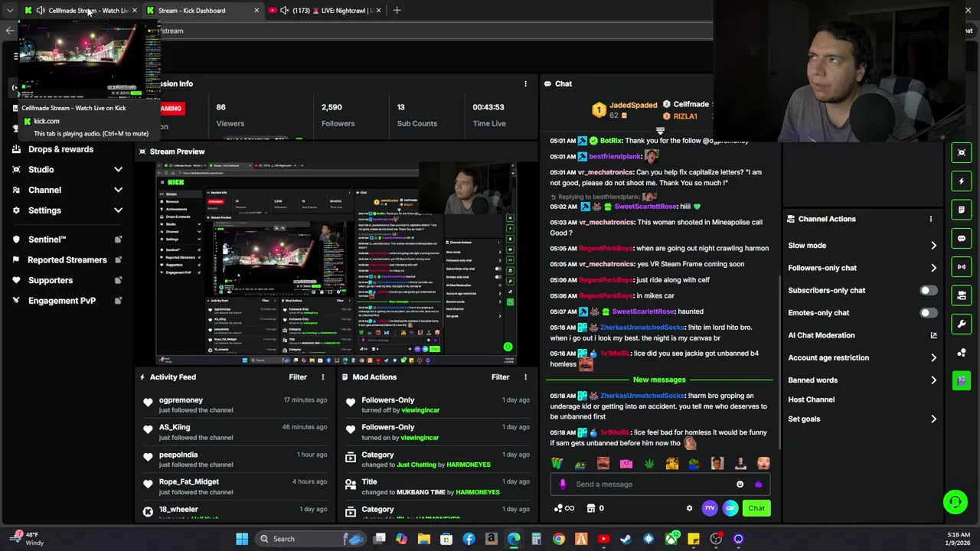Mute the Nightcrawl YouTube tab audio icon
980x551 pixels.
coord(285,10)
